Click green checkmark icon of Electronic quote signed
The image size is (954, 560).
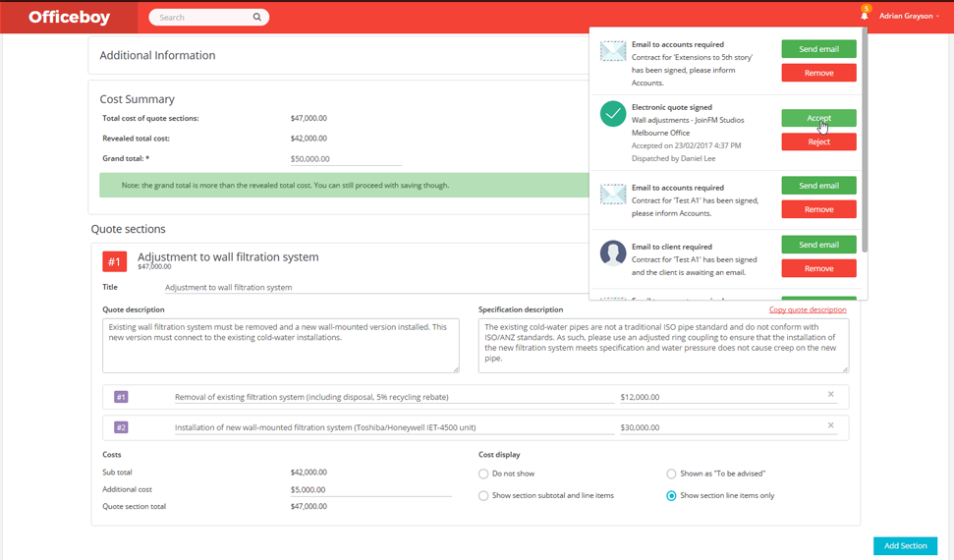[613, 114]
